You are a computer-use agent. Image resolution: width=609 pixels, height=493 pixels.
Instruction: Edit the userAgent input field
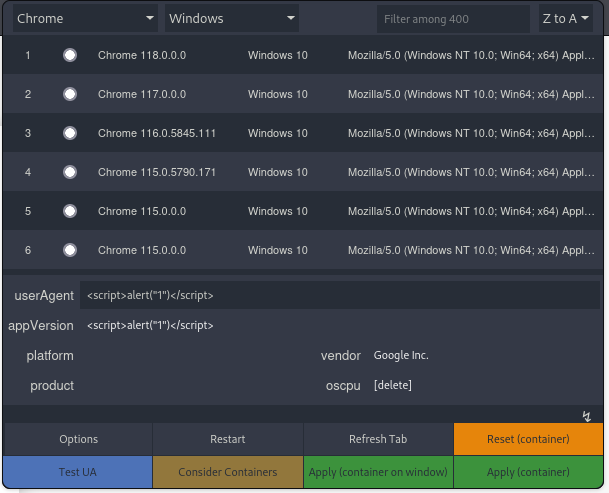point(340,295)
